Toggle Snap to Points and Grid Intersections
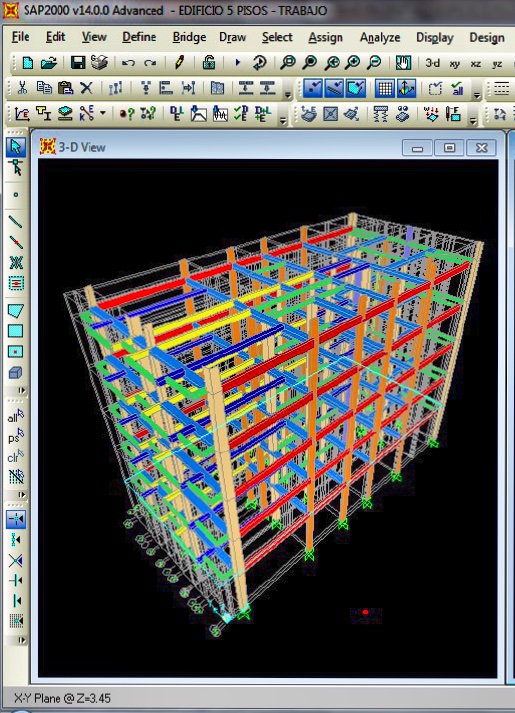Viewport: 515px width, 713px height. (15, 519)
